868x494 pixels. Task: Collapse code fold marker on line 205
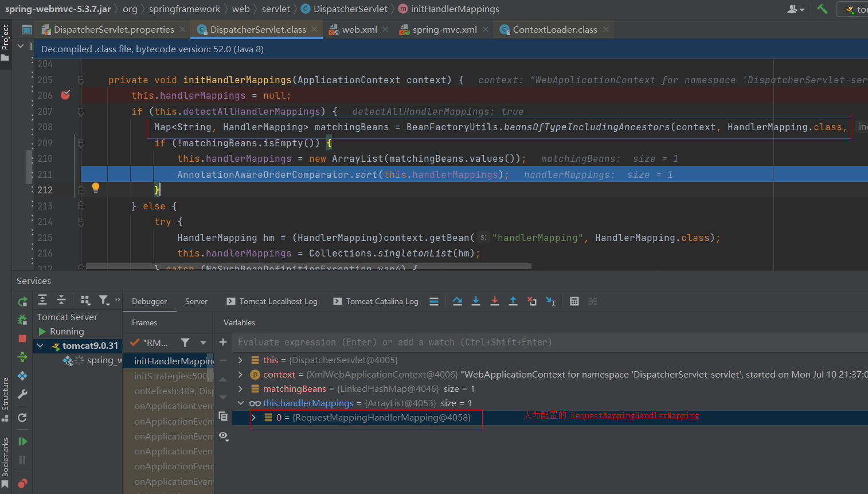pyautogui.click(x=81, y=80)
